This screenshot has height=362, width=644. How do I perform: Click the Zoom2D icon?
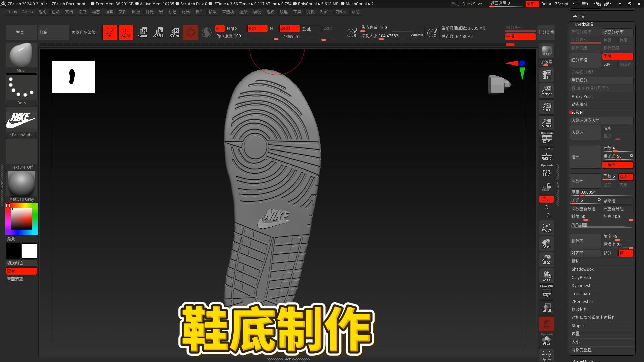(x=547, y=91)
